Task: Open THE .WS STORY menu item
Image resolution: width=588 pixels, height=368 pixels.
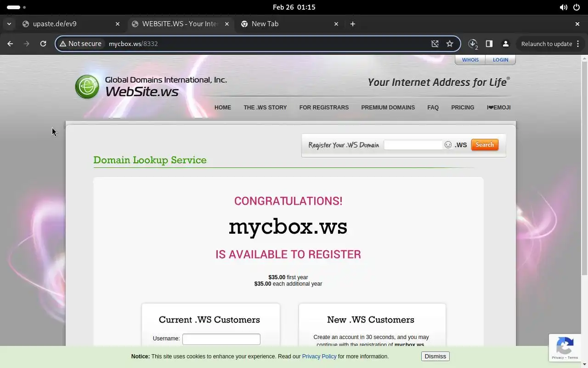Action: click(x=265, y=108)
